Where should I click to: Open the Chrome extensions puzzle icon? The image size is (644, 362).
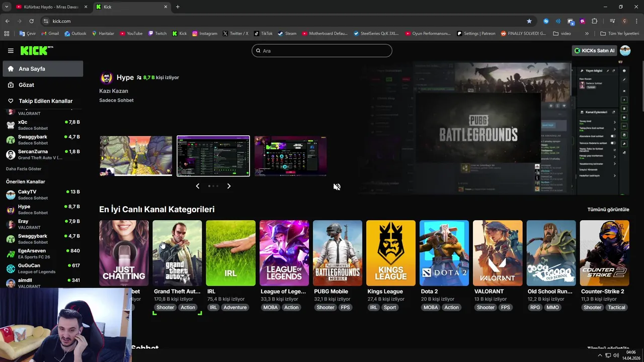pos(595,21)
